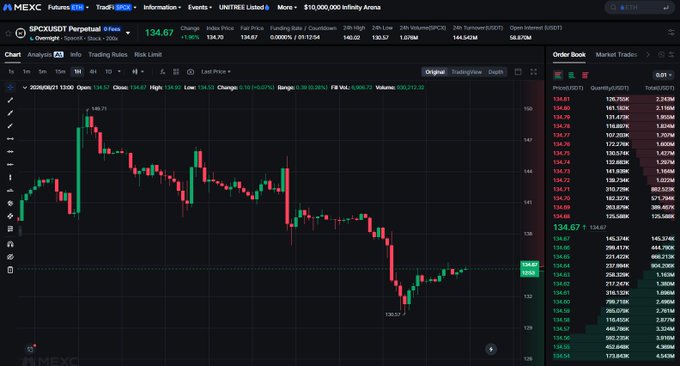Click bid price 134.67 in order book

click(561, 239)
